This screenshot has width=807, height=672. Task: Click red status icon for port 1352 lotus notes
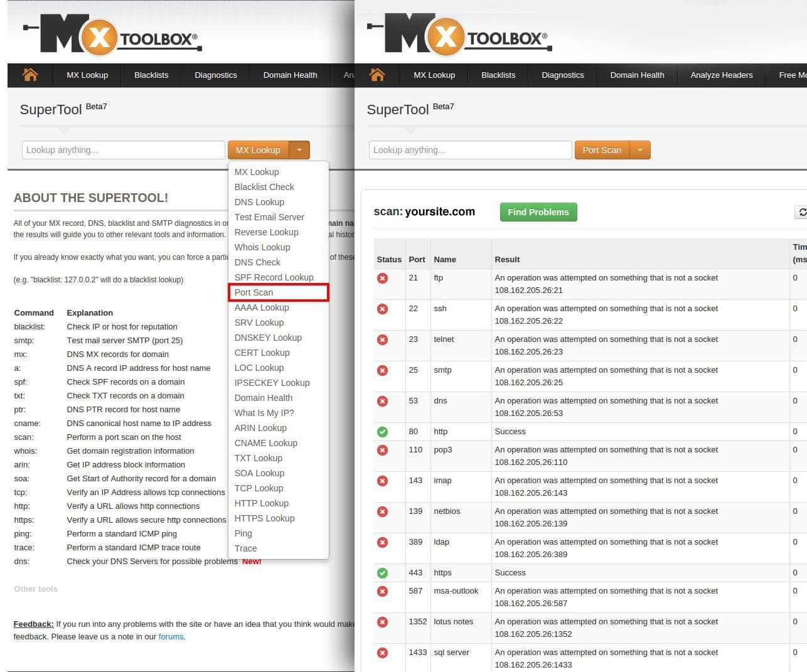tap(382, 622)
